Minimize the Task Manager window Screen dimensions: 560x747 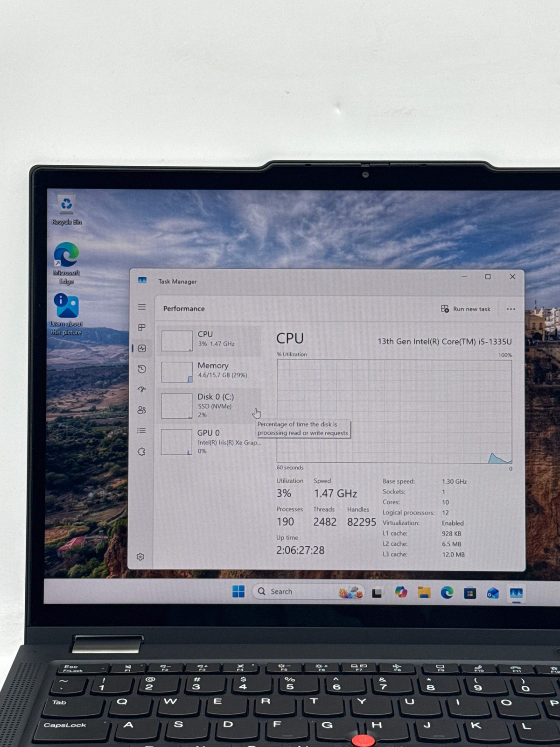pyautogui.click(x=464, y=277)
